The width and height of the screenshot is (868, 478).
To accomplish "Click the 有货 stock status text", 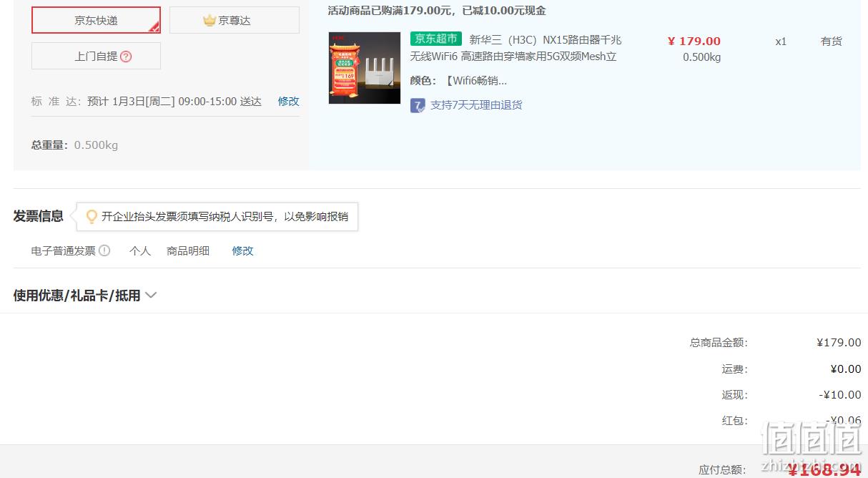I will coord(832,42).
